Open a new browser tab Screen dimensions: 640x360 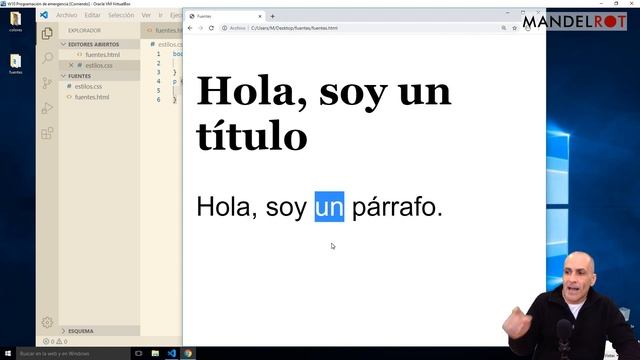coord(272,16)
